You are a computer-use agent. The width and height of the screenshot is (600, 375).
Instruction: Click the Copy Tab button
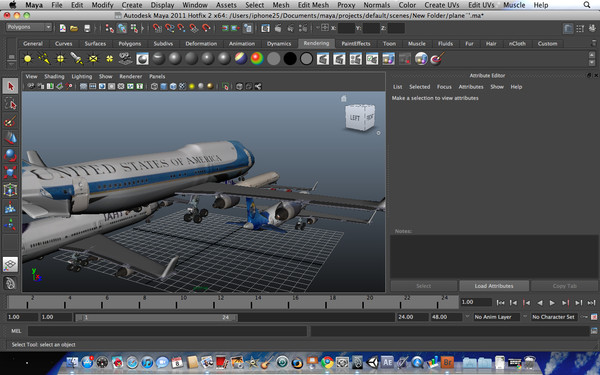564,286
